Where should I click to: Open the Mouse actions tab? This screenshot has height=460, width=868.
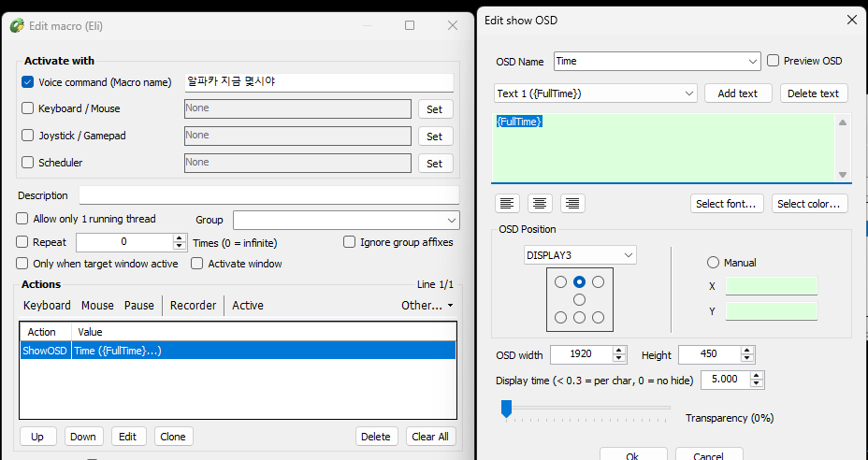pyautogui.click(x=97, y=306)
